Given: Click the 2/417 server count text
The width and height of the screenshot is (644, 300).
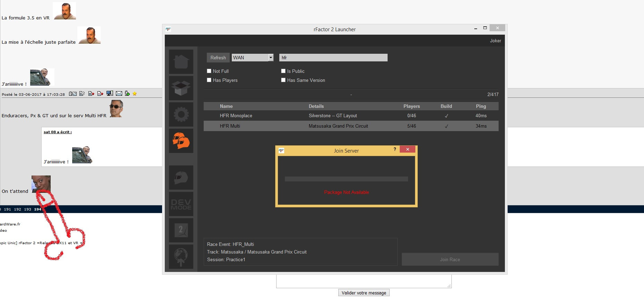Looking at the screenshot, I should click(493, 94).
